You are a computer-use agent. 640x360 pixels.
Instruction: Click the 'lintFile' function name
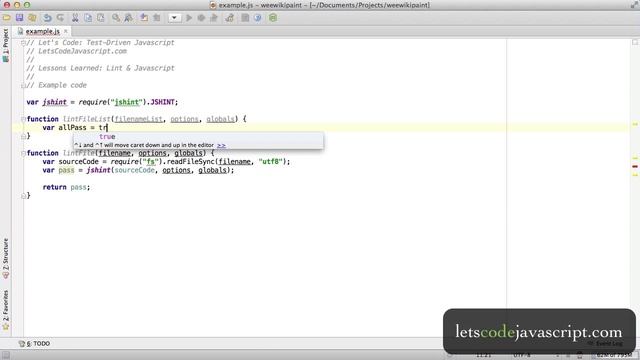pos(78,153)
